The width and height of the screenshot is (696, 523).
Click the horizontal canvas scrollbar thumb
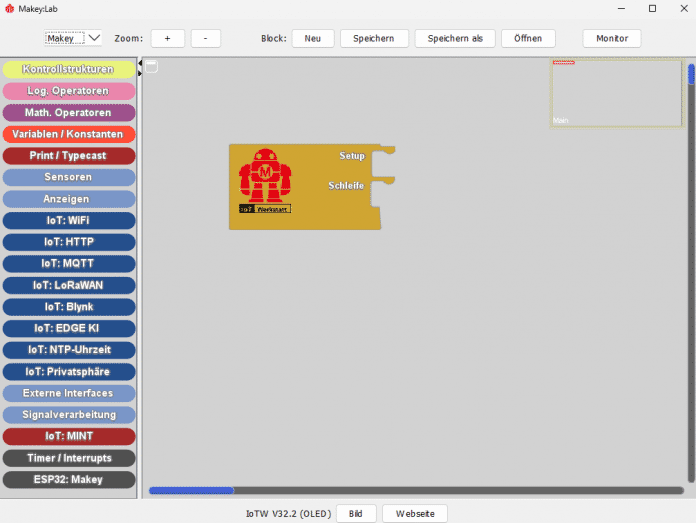(191, 490)
